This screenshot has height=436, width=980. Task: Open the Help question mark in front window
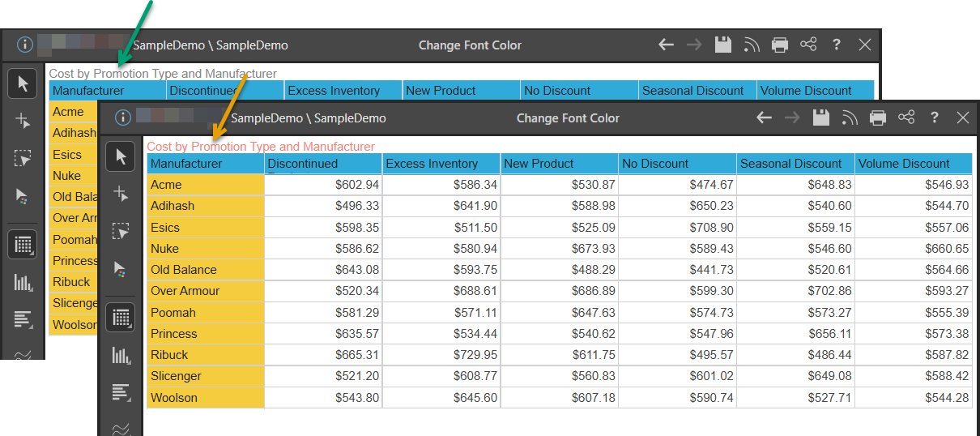[x=935, y=118]
